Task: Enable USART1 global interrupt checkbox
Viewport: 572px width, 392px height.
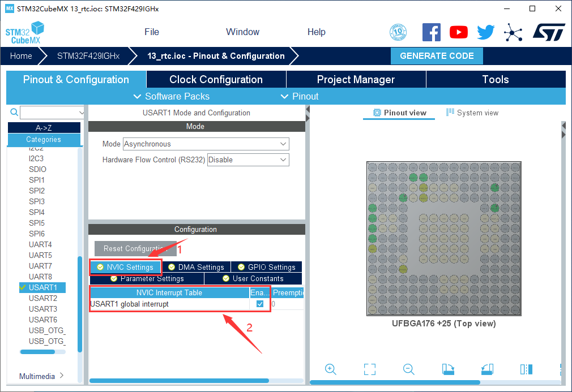Action: (x=260, y=304)
